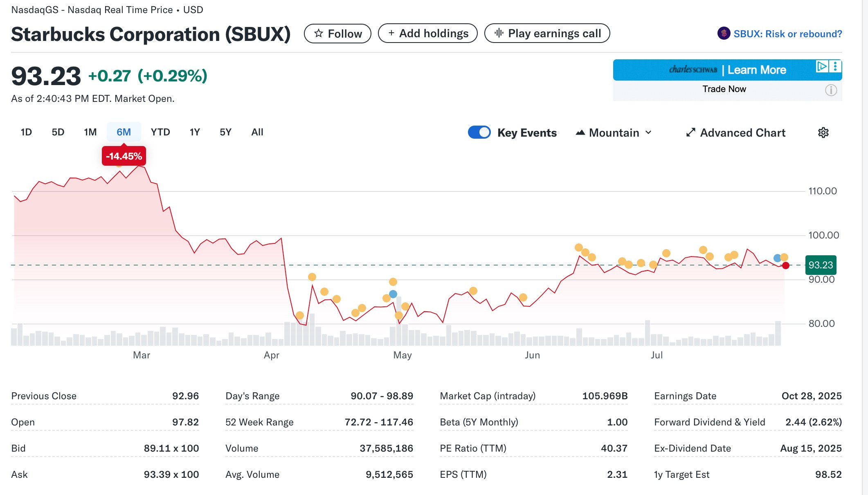This screenshot has height=495, width=868.
Task: Click the AdChoices triangle icon
Action: (821, 66)
